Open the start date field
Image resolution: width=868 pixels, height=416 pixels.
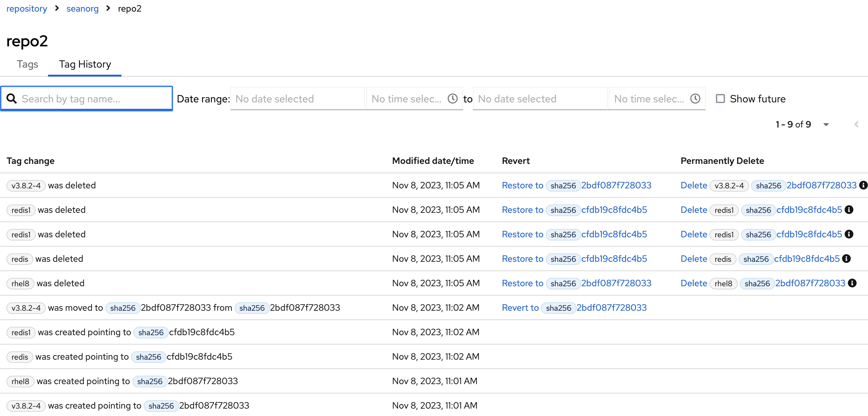pyautogui.click(x=297, y=99)
